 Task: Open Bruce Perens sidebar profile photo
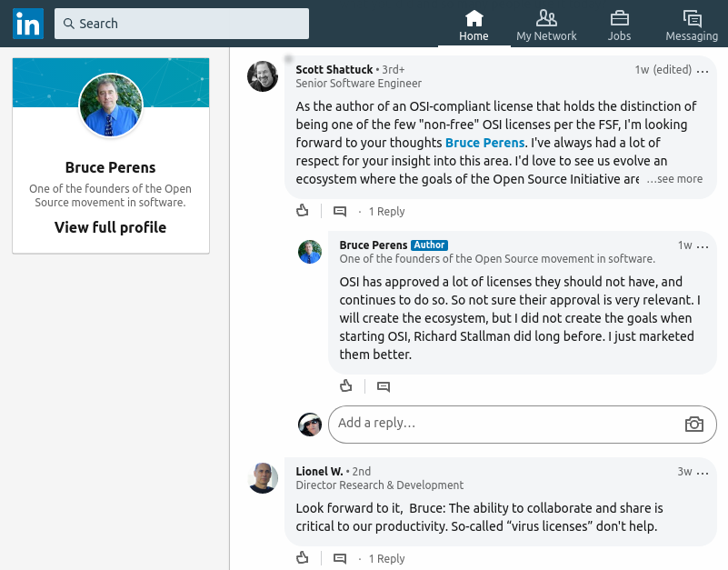click(x=111, y=105)
